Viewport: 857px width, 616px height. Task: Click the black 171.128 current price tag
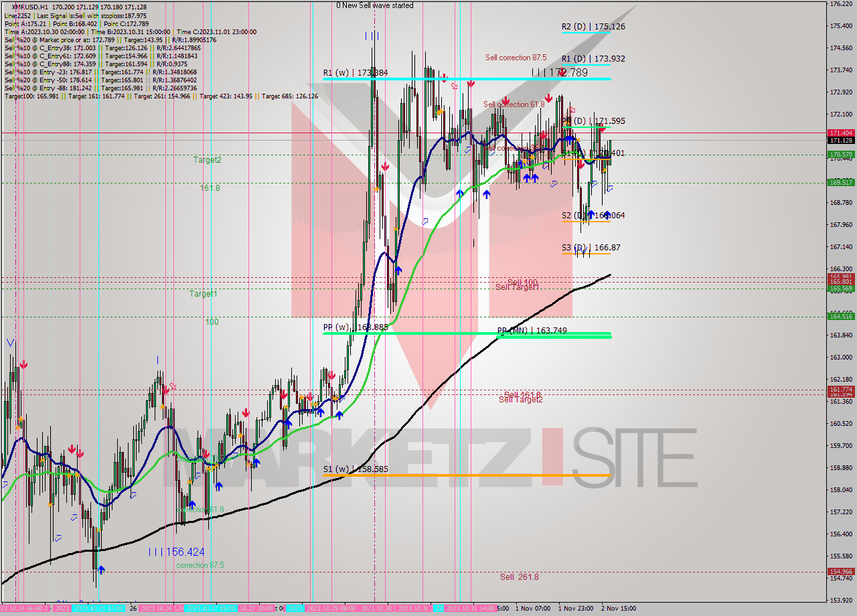click(x=841, y=141)
